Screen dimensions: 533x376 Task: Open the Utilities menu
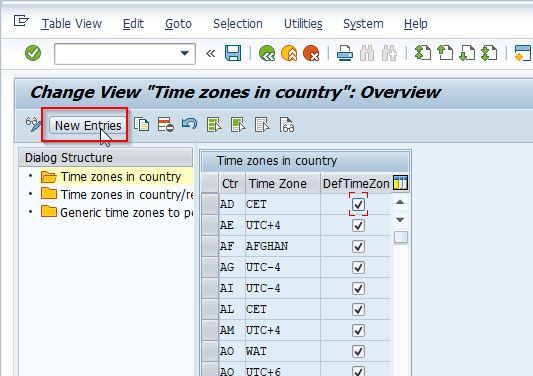(x=303, y=24)
